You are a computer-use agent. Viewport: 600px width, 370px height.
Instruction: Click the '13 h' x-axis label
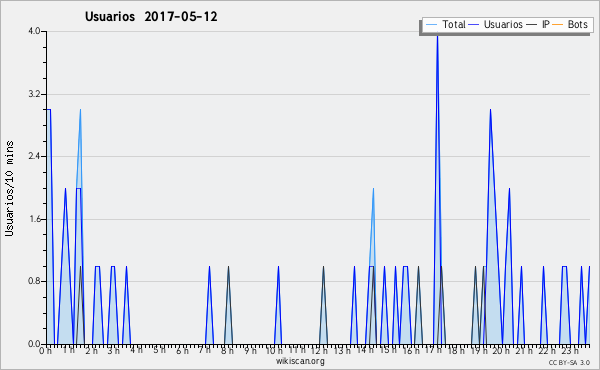click(x=342, y=351)
